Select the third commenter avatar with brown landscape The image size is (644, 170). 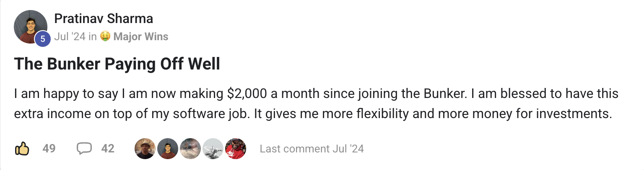click(x=190, y=149)
